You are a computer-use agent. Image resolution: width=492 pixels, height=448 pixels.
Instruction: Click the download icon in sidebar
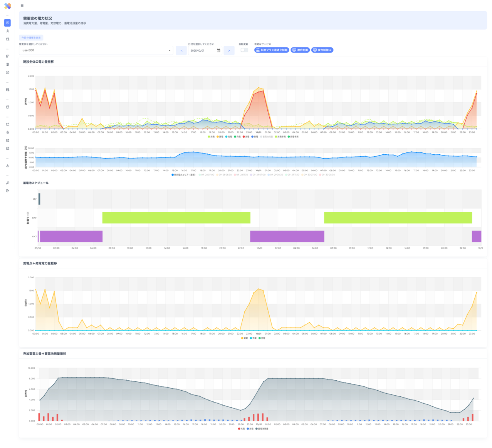[7, 166]
